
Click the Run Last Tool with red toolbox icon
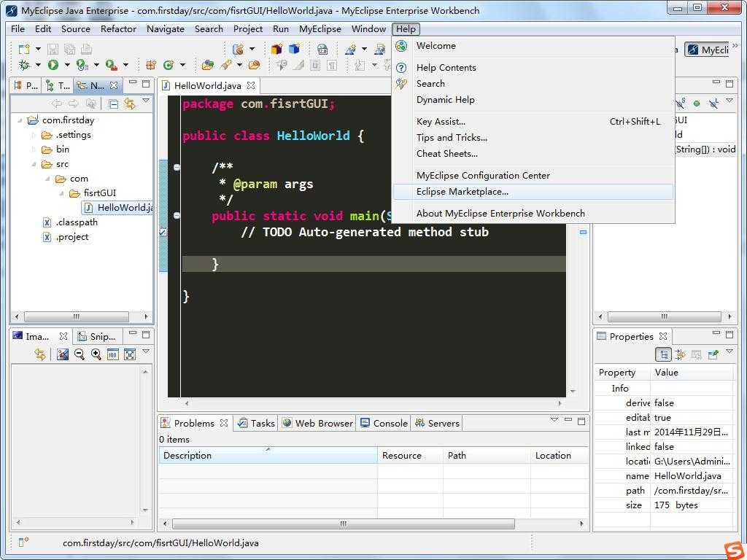click(x=111, y=65)
